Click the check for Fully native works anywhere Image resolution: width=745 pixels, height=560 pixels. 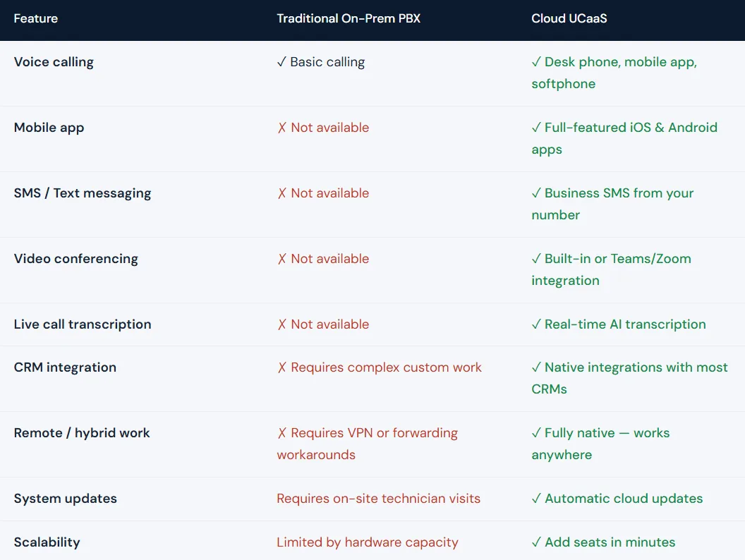pos(534,432)
